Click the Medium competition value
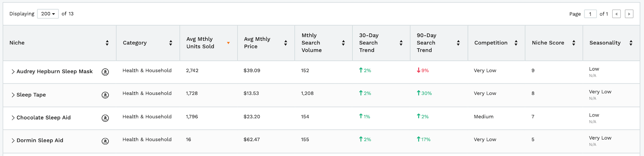This screenshot has width=644, height=156. point(484,116)
